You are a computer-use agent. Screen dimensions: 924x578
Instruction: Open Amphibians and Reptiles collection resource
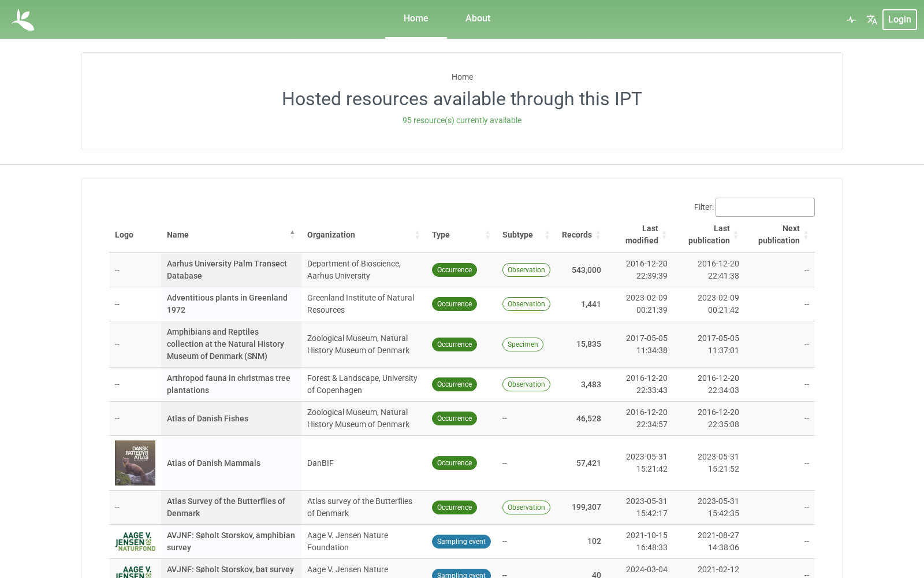[x=225, y=344]
